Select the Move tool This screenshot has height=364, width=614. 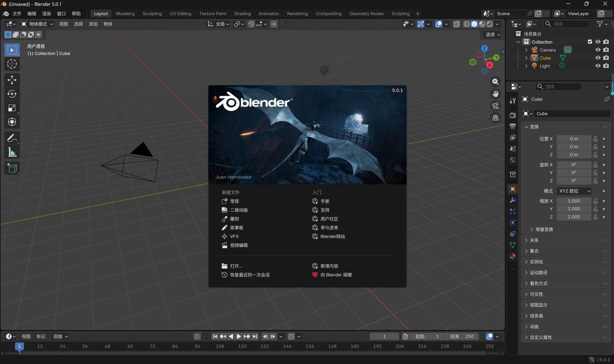pyautogui.click(x=12, y=80)
